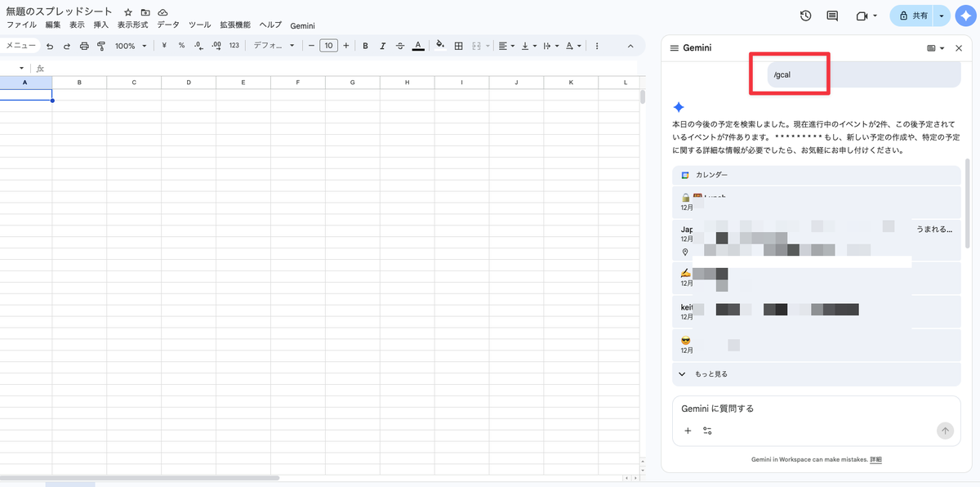The image size is (980, 487).
Task: Click the メニュー search box
Action: pos(20,46)
